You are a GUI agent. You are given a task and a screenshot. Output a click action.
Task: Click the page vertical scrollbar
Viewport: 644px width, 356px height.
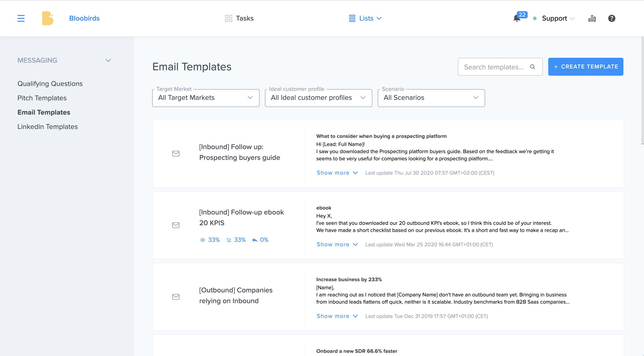click(642, 90)
